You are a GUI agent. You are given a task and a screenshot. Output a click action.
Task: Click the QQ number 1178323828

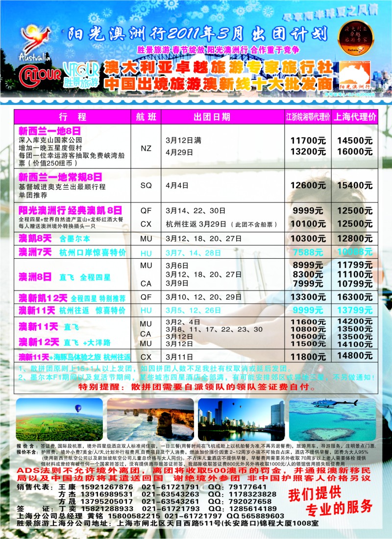click(252, 494)
